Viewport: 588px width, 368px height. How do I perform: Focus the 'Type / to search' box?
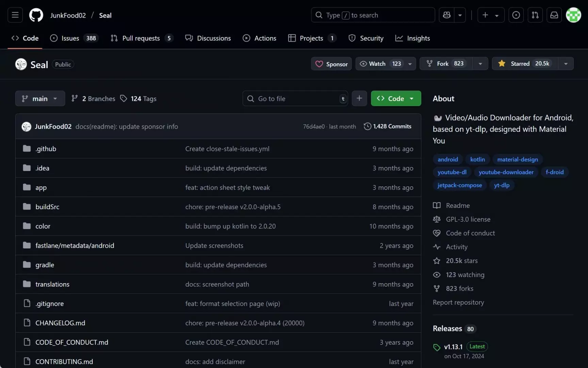point(373,15)
